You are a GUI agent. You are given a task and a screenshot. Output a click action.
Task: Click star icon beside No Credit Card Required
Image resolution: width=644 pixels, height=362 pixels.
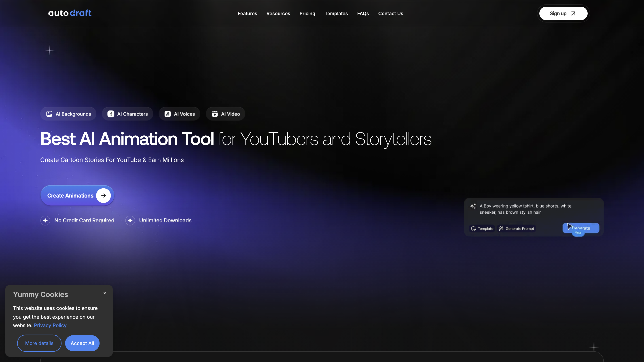[45, 220]
